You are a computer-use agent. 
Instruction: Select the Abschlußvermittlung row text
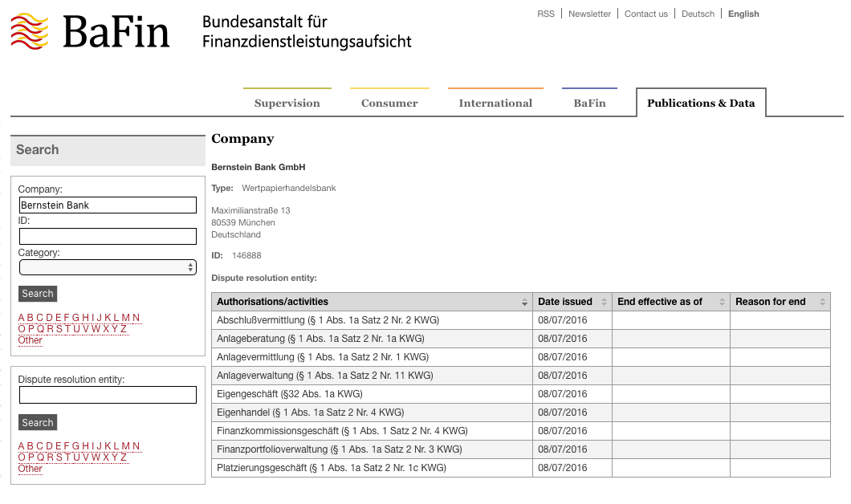(x=328, y=320)
